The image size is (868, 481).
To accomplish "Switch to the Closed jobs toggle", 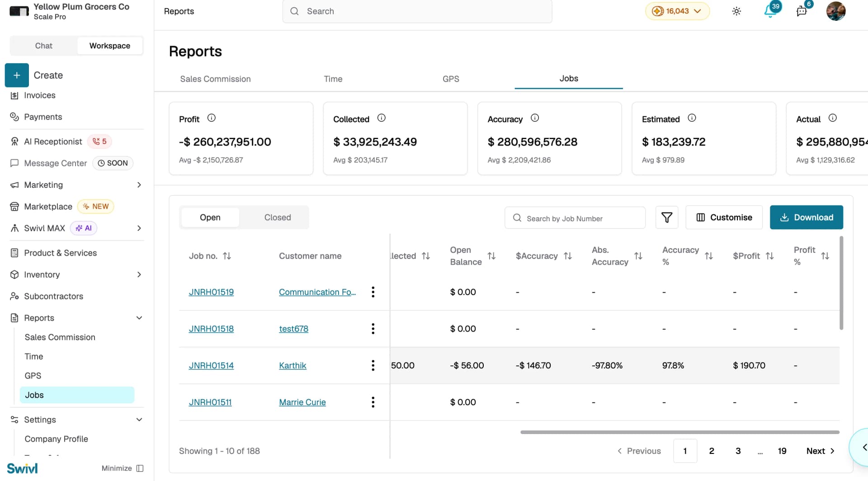I will pos(278,217).
